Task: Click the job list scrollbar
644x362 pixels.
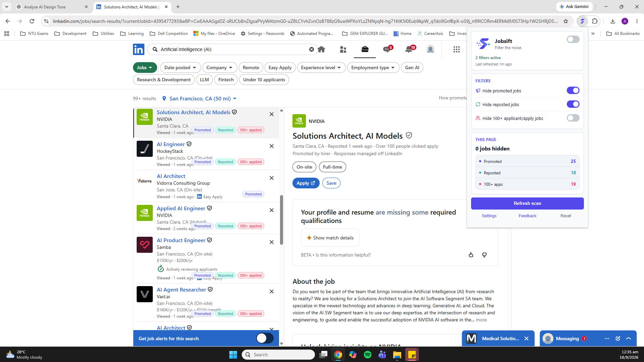Action: pos(281,220)
